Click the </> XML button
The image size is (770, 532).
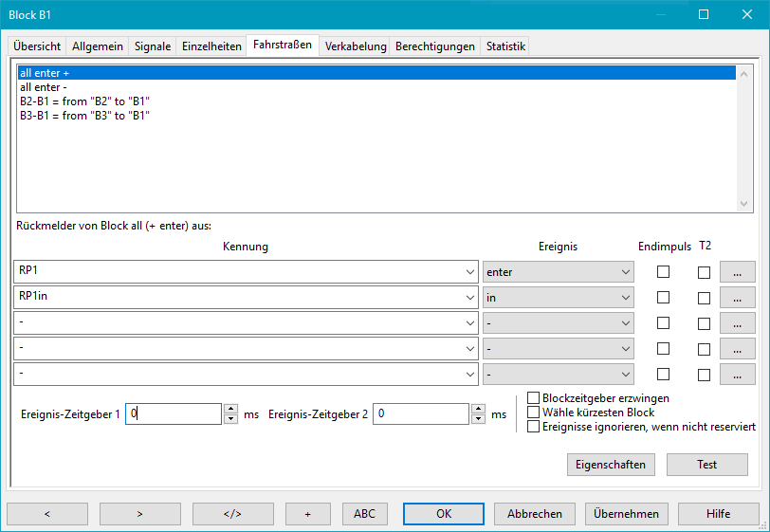coord(232,514)
